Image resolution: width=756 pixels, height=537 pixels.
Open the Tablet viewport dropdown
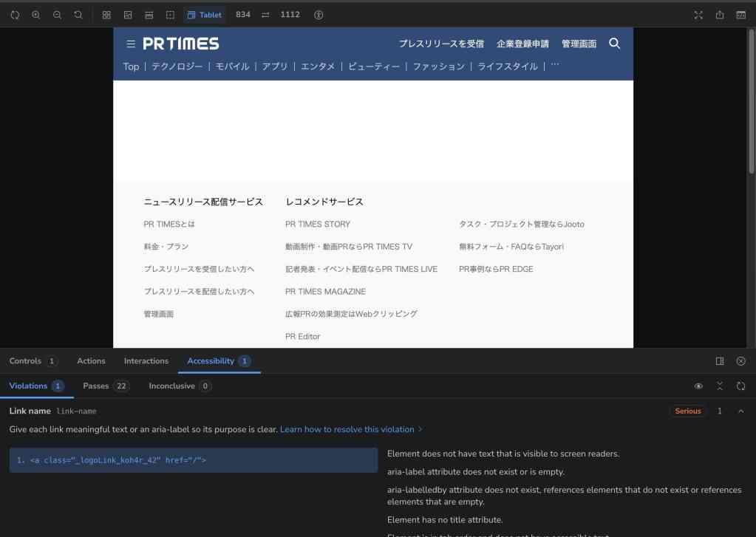coord(205,15)
